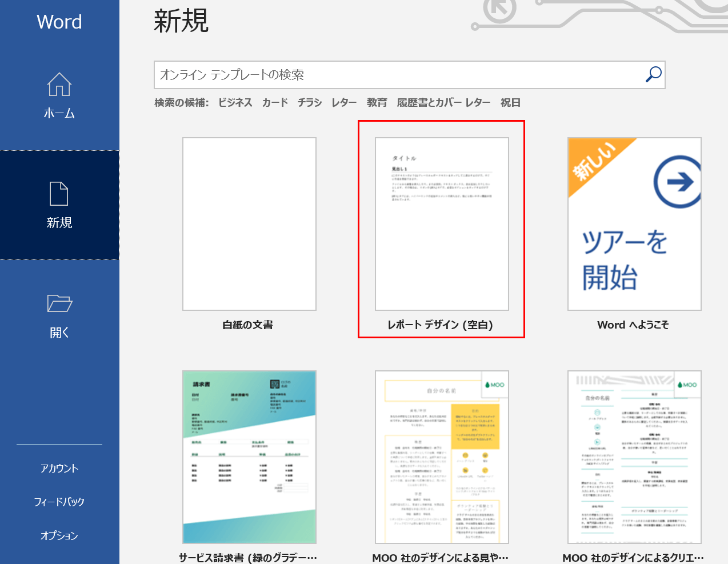Select the レポート デザイン (空白) template
Viewport: 728px width, 564px height.
point(442,224)
